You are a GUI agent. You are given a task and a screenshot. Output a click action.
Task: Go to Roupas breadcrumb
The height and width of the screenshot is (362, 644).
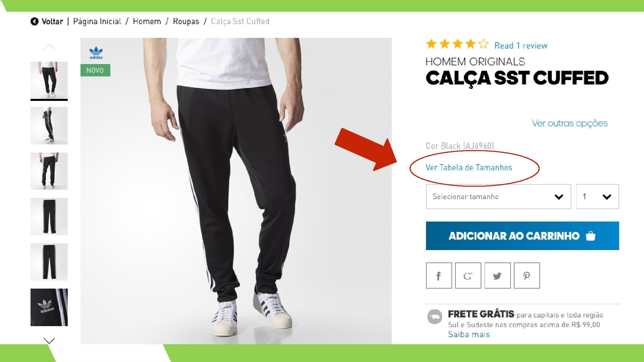pos(186,21)
